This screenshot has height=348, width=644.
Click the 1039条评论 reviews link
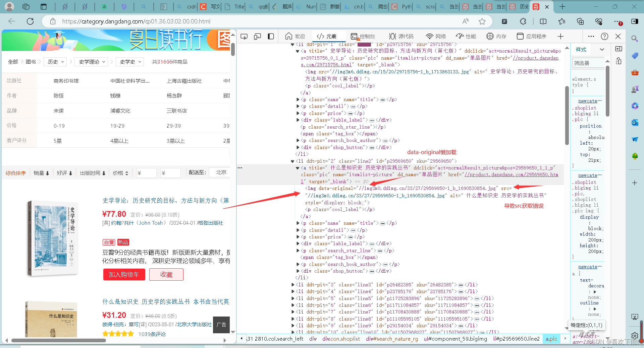pyautogui.click(x=152, y=334)
